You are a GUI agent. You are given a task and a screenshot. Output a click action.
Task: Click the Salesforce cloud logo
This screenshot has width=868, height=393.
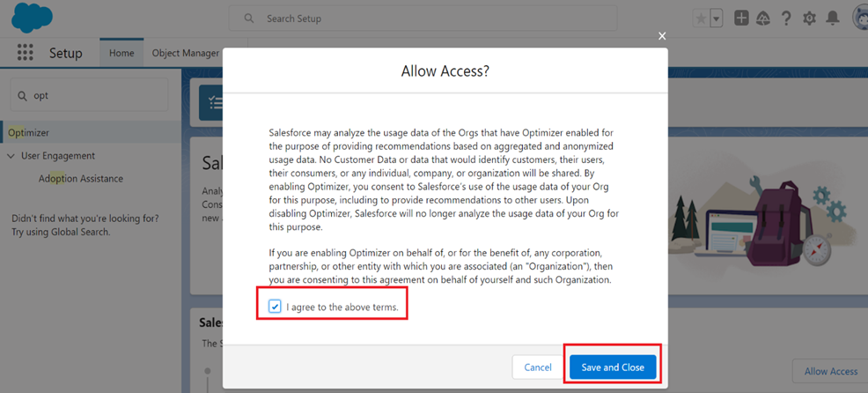tap(32, 18)
